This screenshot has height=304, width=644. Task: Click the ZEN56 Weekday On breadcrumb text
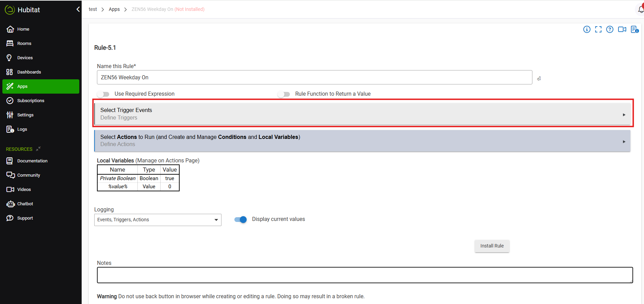click(152, 9)
